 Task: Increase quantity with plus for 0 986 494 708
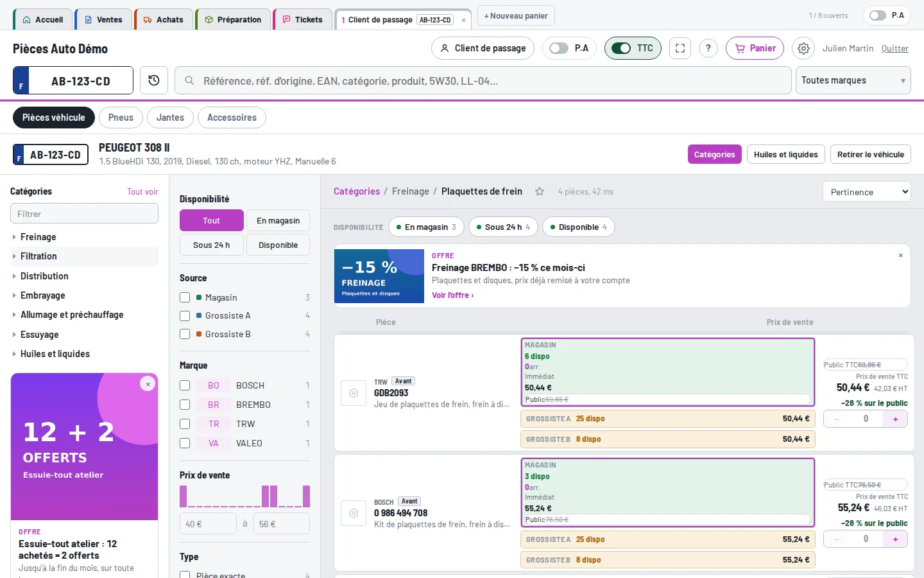coord(895,539)
